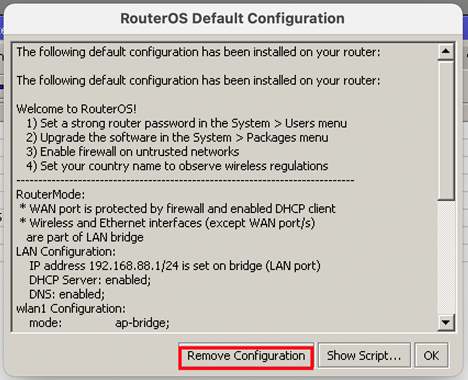Open the Show Script dialog
The image size is (468, 380).
[x=364, y=356]
